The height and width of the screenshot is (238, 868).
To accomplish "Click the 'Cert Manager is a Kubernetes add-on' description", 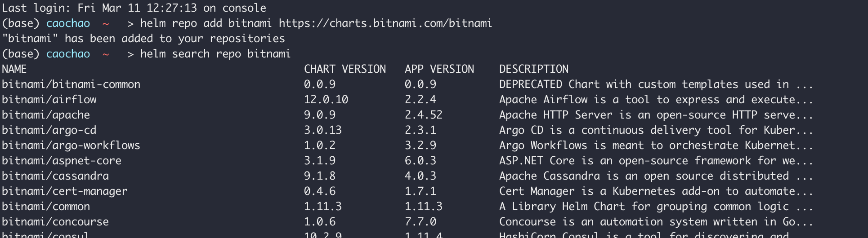I will [656, 191].
